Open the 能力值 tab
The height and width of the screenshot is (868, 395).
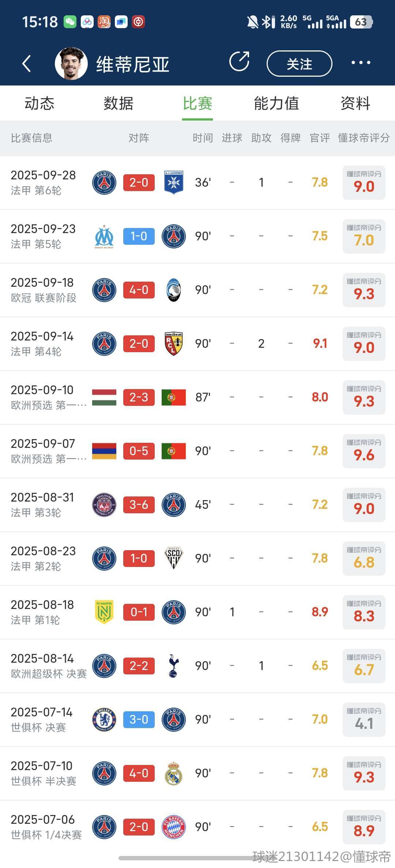pos(276,103)
